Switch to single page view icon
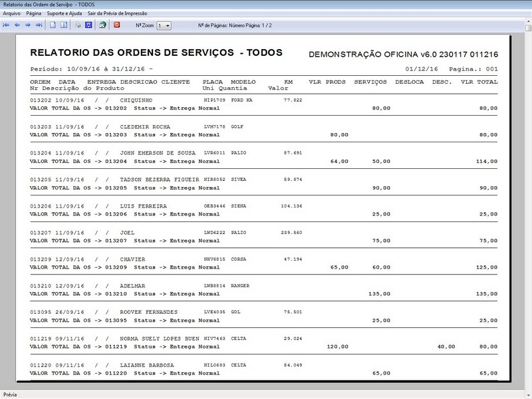The image size is (532, 399). pos(53,25)
